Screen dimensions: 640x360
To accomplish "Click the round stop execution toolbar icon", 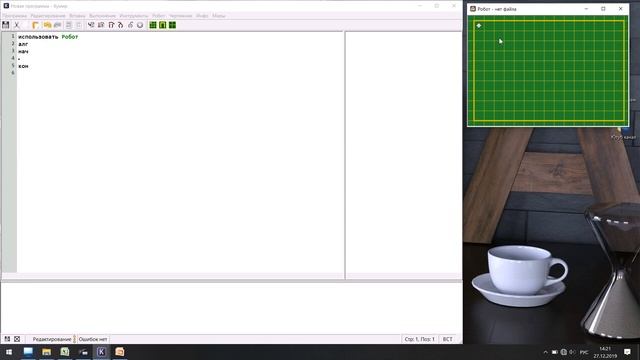I will coord(140,25).
